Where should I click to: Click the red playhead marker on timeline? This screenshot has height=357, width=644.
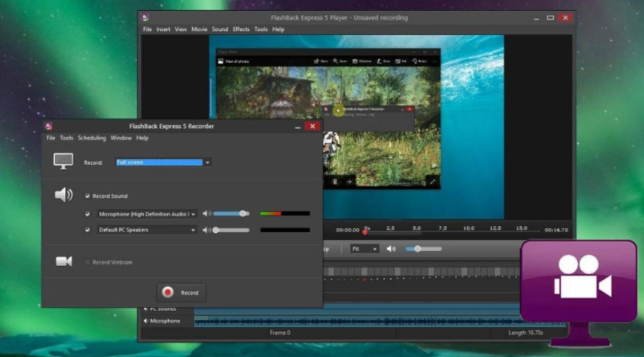pos(365,232)
